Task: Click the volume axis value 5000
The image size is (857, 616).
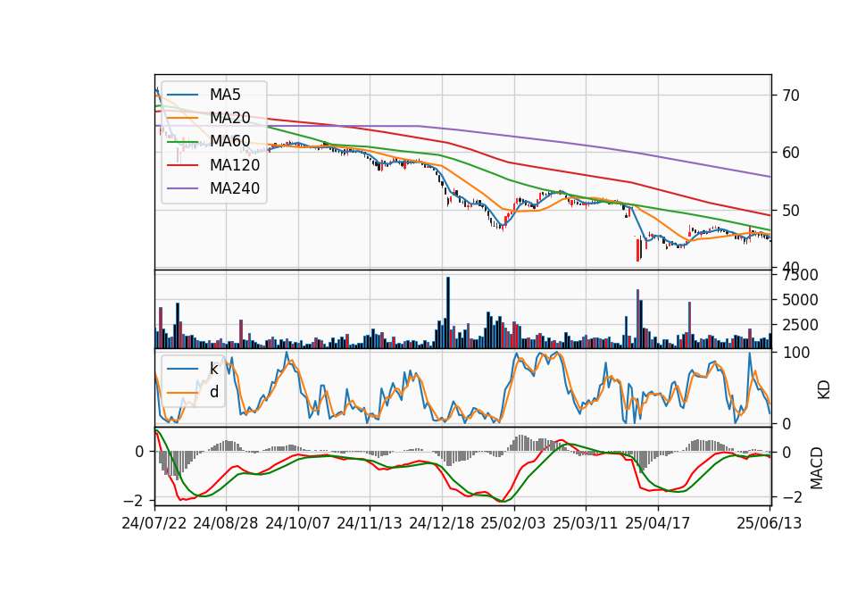Action: tap(800, 300)
